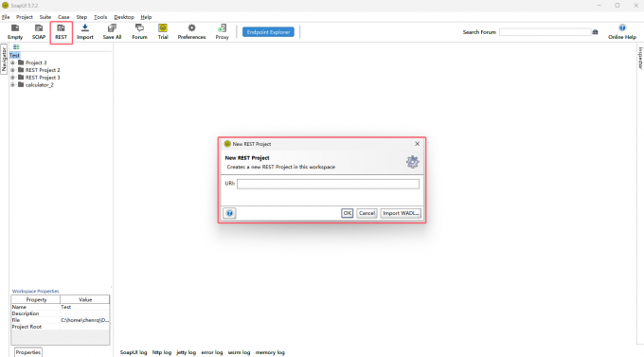Viewport: 644px width, 357px height.
Task: Click Workspace Properties panel title
Action: tap(35, 292)
